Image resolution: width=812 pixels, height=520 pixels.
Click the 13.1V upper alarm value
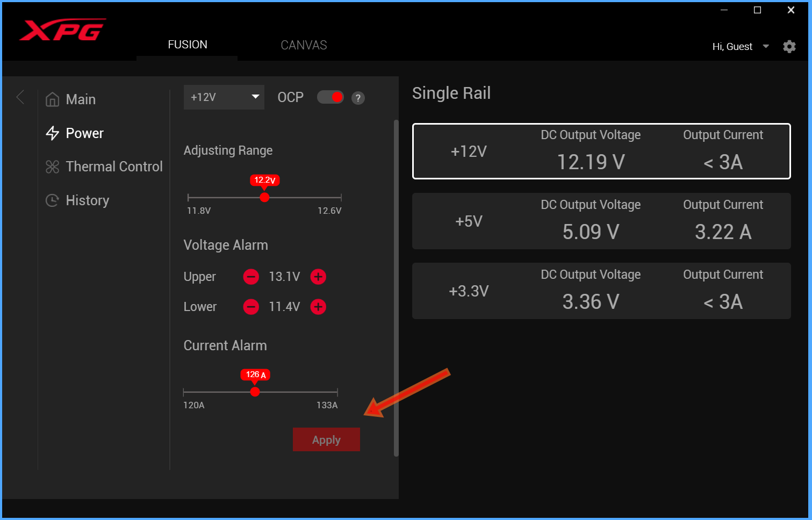point(284,277)
